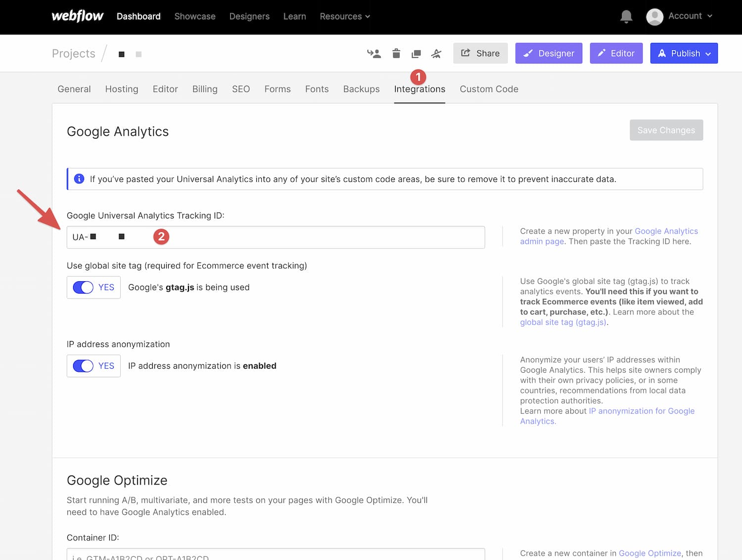Switch to the Editor settings tab
This screenshot has height=560, width=742.
(x=165, y=89)
